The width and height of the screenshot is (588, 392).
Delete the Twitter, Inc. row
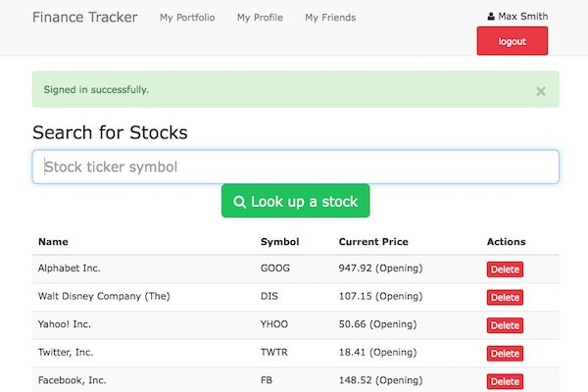click(x=505, y=353)
